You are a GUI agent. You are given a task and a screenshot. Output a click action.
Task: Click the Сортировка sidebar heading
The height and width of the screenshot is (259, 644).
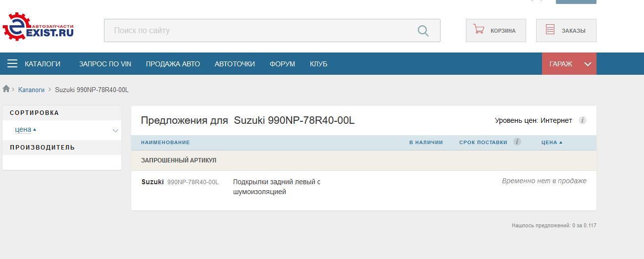(x=34, y=112)
